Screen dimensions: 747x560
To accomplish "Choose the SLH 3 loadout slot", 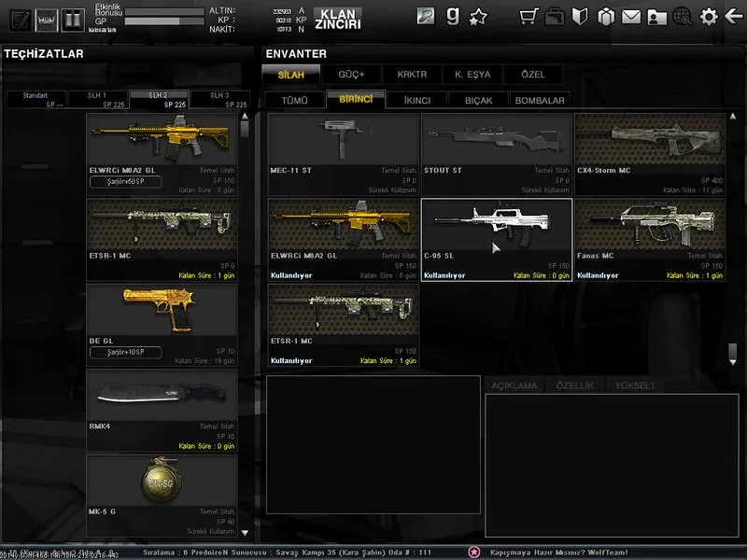I will (220, 100).
